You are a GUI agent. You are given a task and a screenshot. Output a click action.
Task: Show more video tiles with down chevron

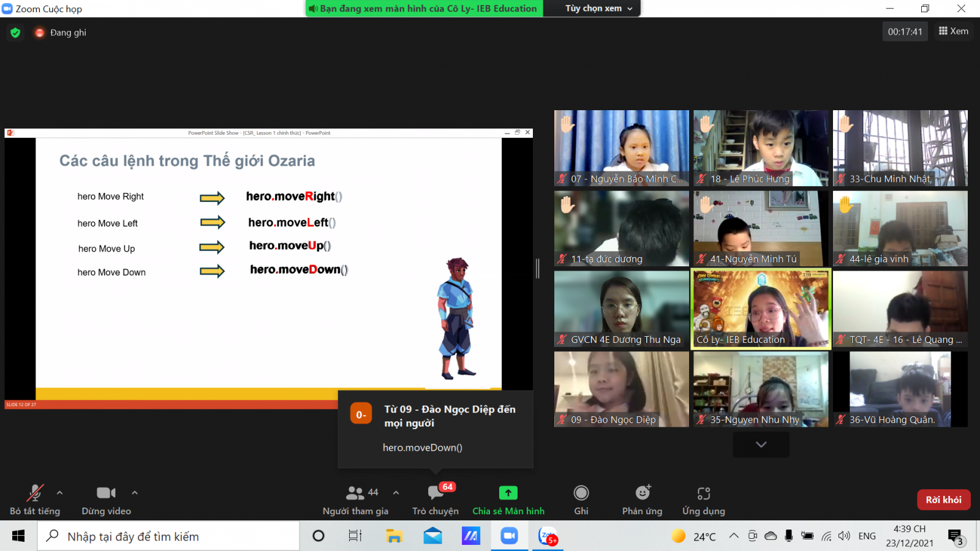click(x=761, y=444)
